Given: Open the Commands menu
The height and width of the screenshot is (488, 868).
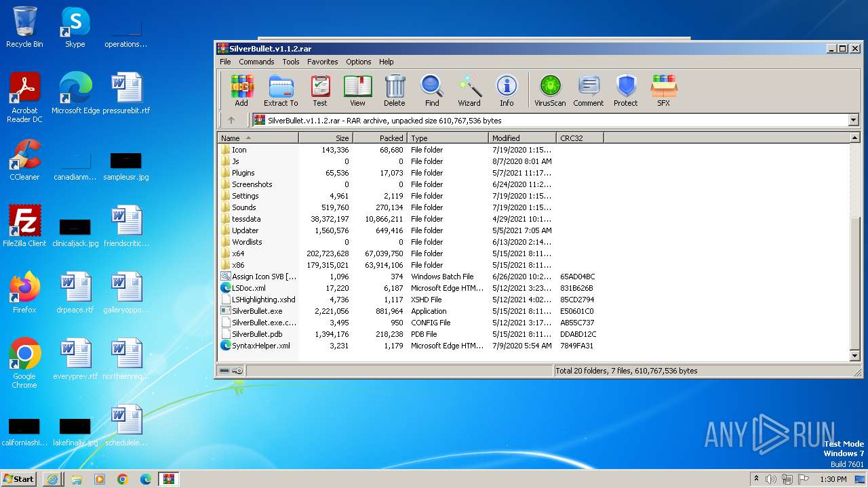Looking at the screenshot, I should [256, 62].
